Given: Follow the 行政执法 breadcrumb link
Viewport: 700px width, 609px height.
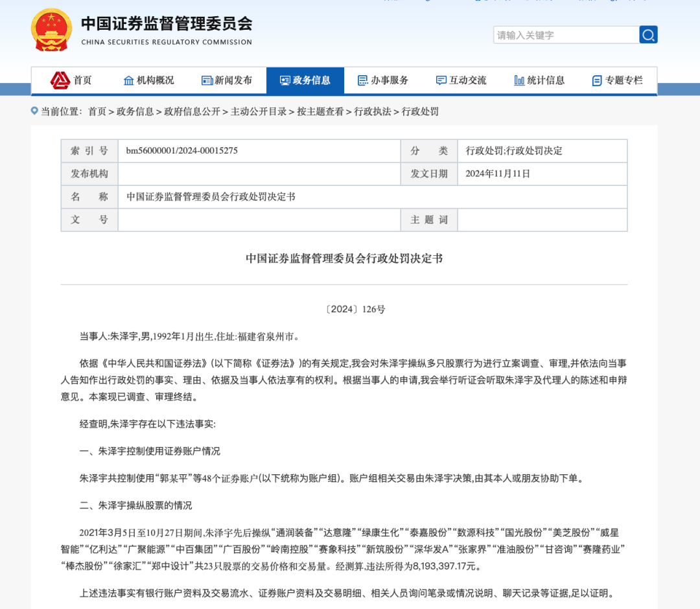Looking at the screenshot, I should point(372,111).
